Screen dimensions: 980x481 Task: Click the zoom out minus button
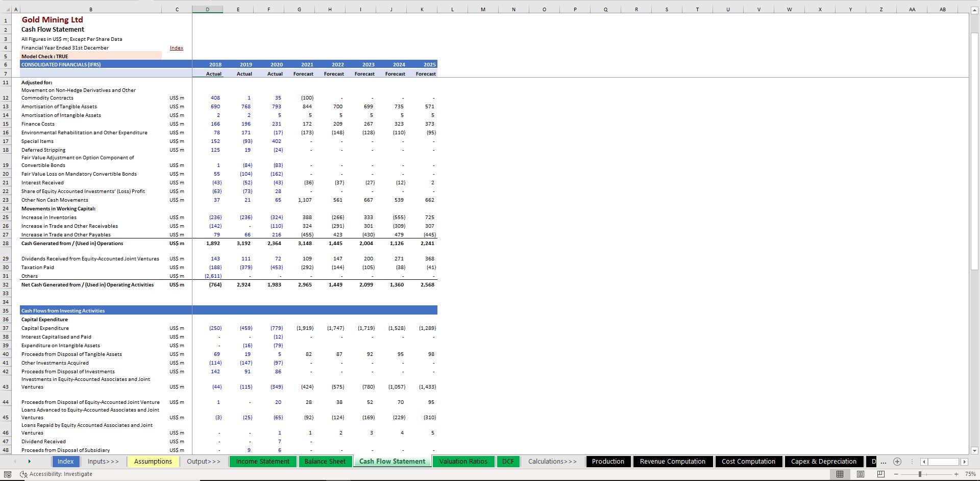click(896, 474)
